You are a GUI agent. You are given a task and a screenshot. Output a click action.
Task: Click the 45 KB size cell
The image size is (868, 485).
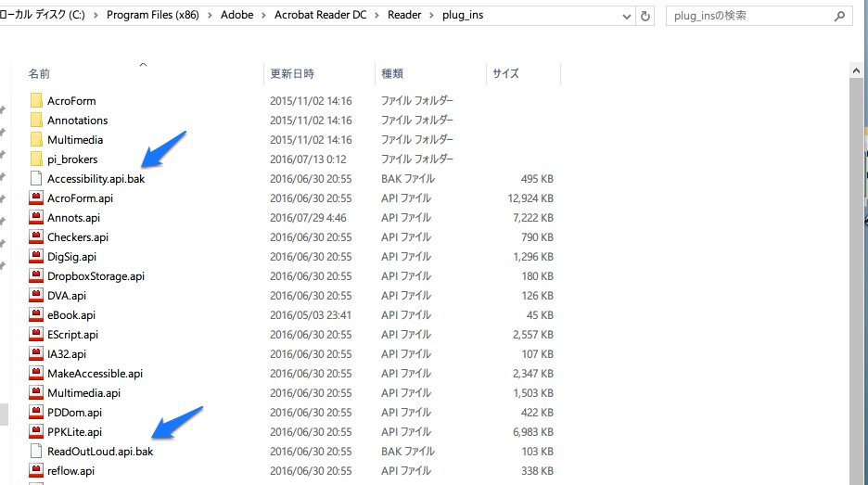[540, 315]
